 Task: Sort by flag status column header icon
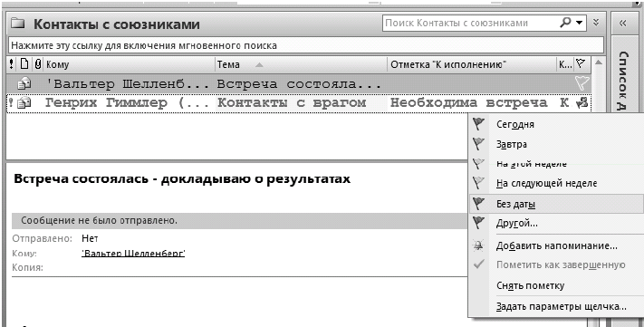[581, 63]
